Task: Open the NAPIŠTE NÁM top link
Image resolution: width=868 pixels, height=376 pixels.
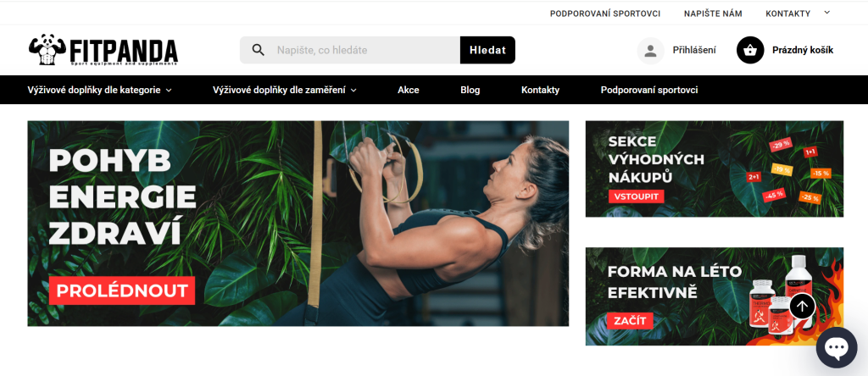Action: pos(713,14)
